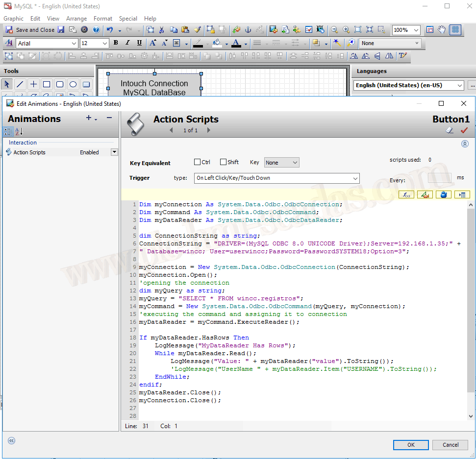Viewport: 476px width, 459px height.
Task: Open the script function browser f(x) button
Action: coord(407,194)
